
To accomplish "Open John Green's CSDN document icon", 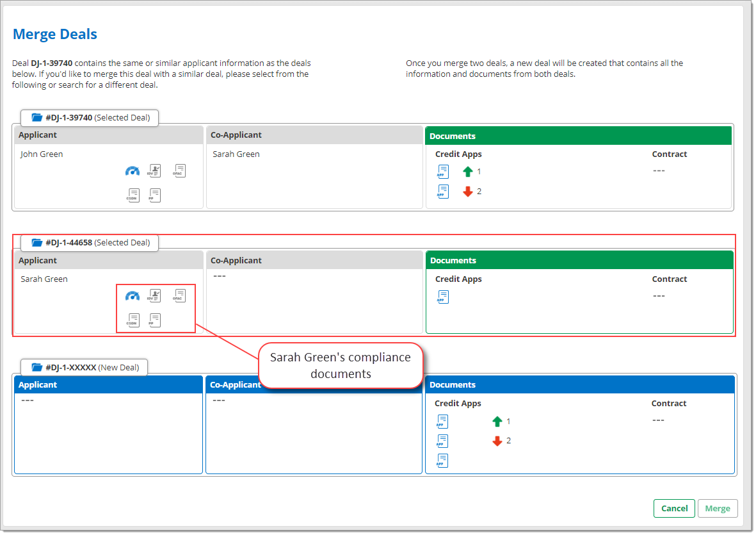I will point(133,195).
